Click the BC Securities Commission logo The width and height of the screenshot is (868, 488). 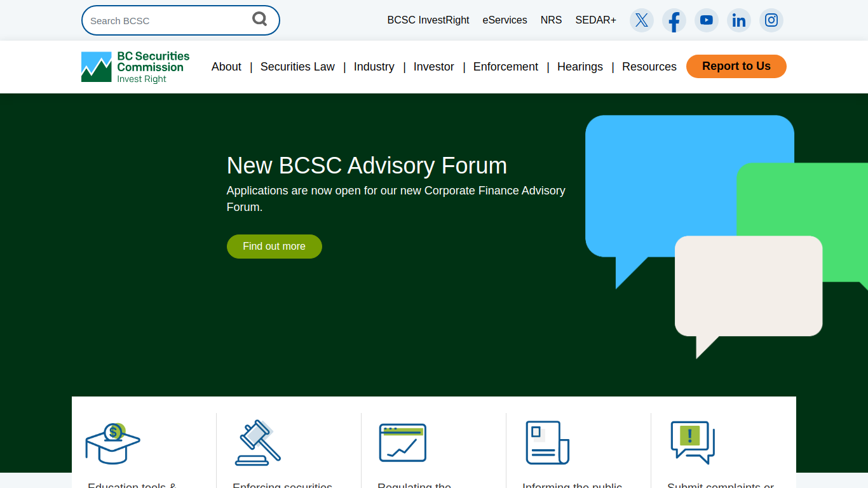pos(135,67)
